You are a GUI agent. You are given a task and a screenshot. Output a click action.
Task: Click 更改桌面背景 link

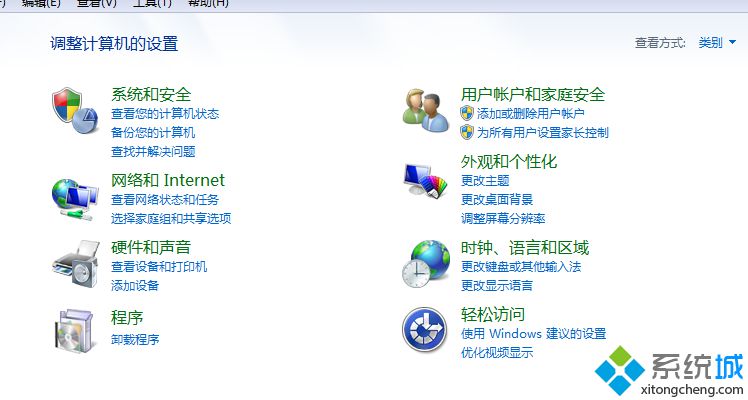point(497,199)
